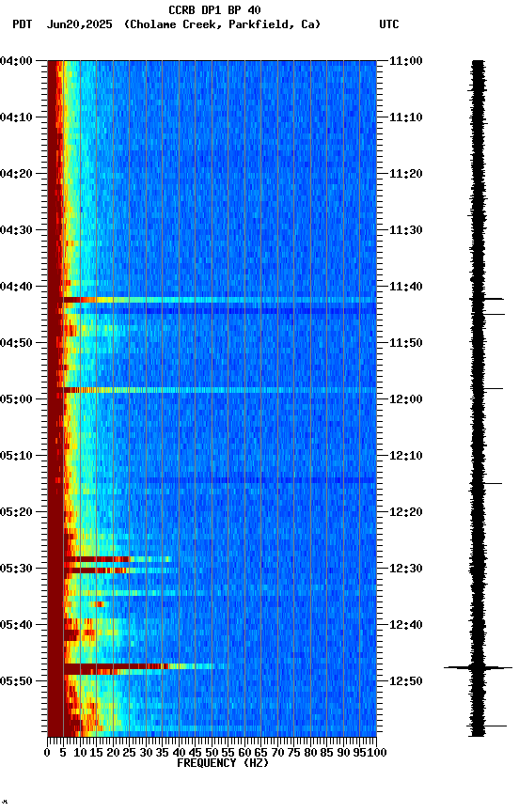Pick the 11:20 UTC time label
This screenshot has height=812, width=519.
point(406,174)
